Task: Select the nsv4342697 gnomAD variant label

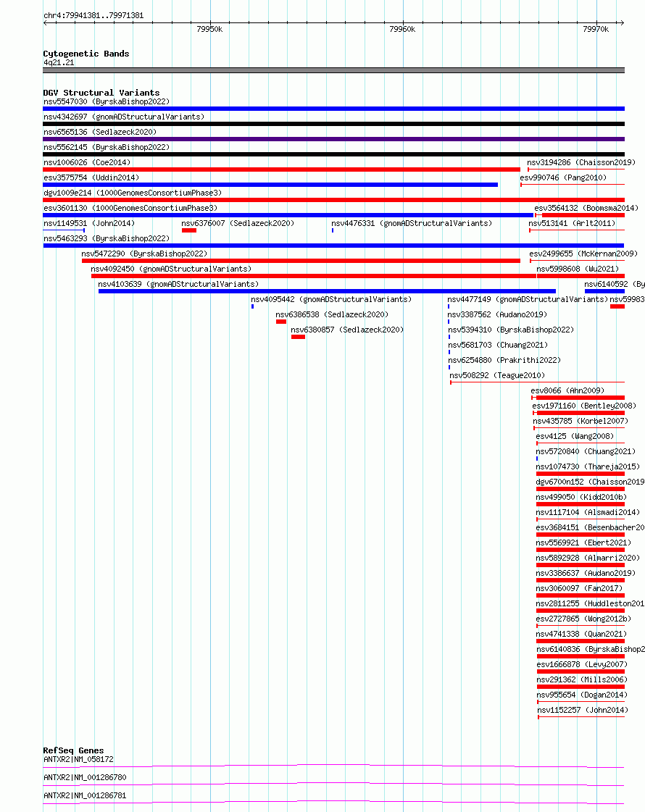Action: pos(124,117)
